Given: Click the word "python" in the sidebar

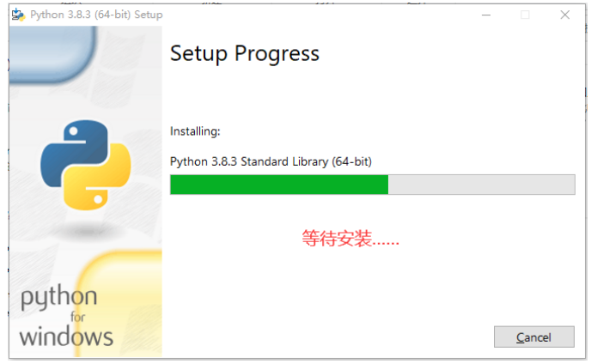Looking at the screenshot, I should click(58, 299).
